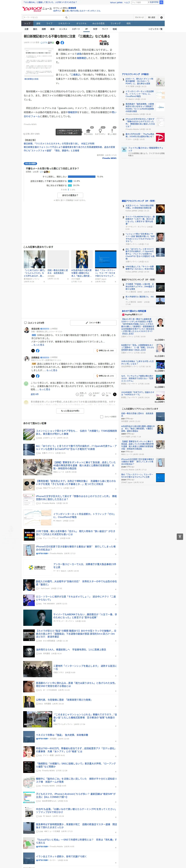Image resolution: width=186 pixels, height=868 pixels.
Task: Click the 10.3% poll result bar
Action: pyautogui.click(x=70, y=185)
